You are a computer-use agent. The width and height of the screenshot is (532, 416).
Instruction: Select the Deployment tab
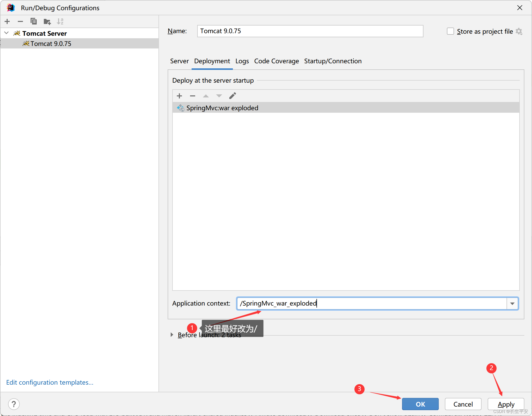point(212,61)
